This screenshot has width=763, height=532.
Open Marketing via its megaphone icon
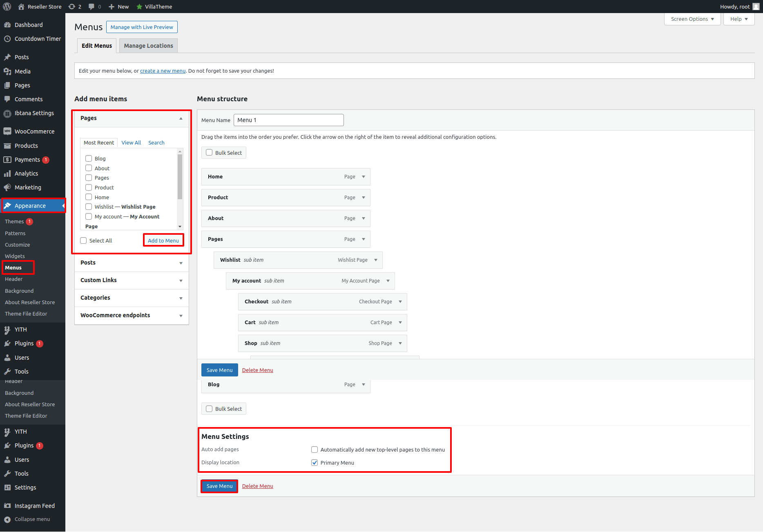[7, 187]
